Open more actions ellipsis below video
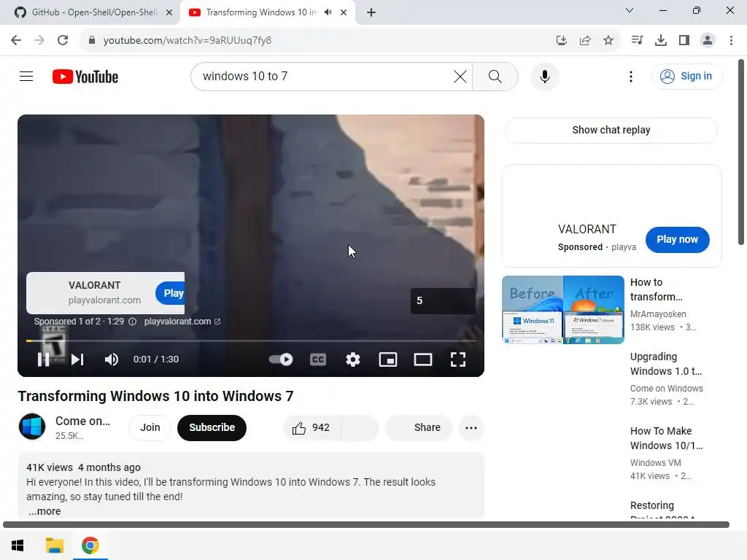This screenshot has height=560, width=747. click(x=471, y=427)
